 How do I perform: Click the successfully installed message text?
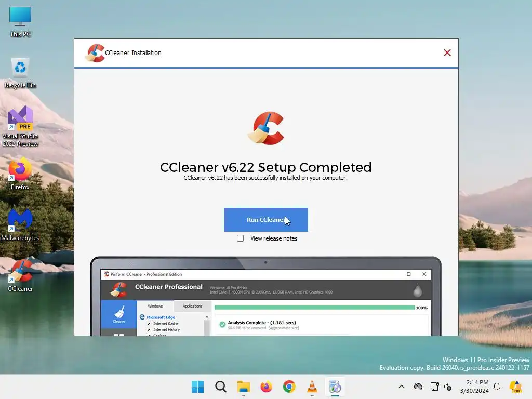(265, 178)
